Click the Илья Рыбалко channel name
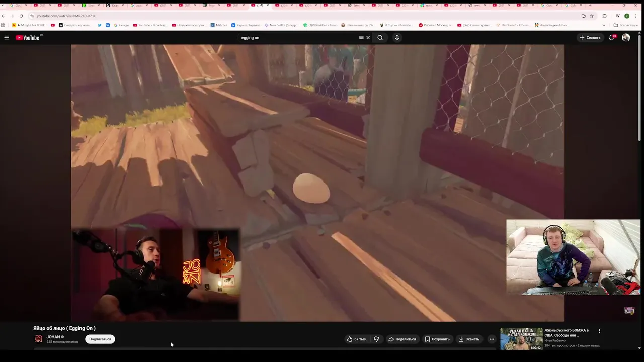The height and width of the screenshot is (362, 644). click(555, 340)
